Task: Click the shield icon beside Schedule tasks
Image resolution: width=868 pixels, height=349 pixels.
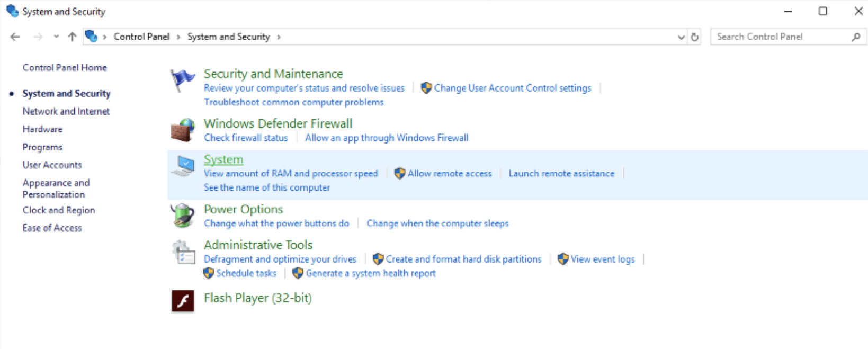Action: pos(208,273)
